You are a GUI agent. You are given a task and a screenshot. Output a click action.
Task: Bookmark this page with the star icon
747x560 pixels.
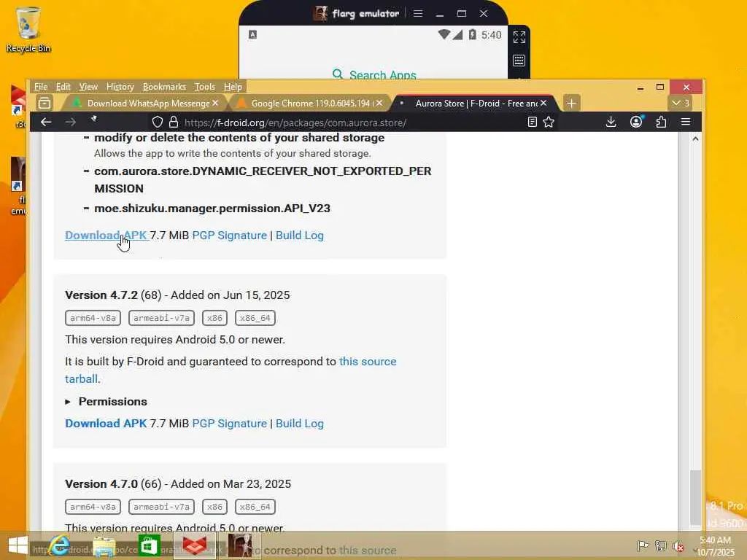point(549,122)
